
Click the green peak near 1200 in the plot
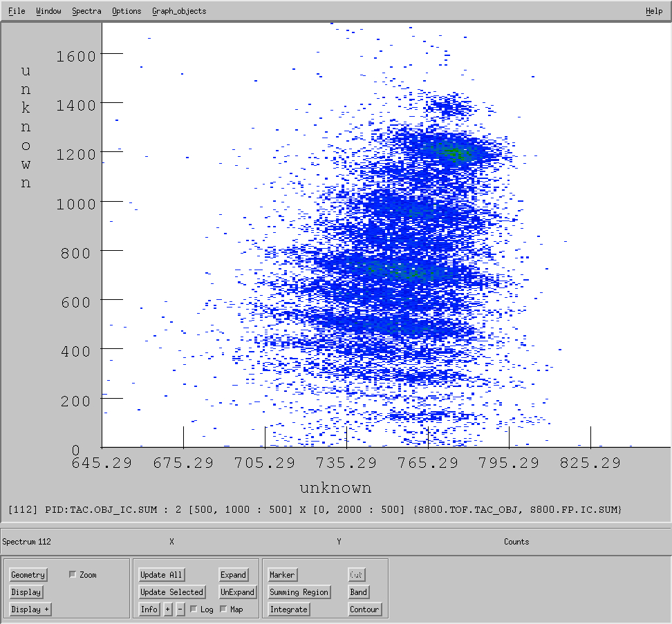pos(451,152)
